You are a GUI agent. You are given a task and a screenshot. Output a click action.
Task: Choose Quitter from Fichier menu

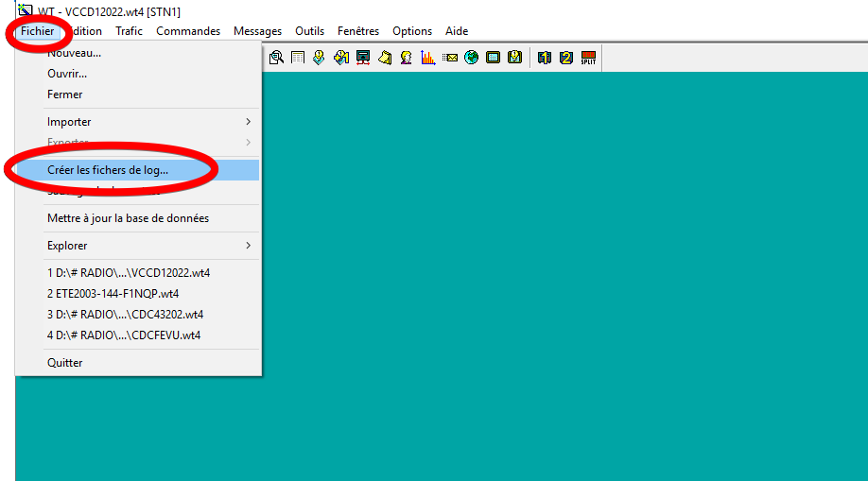tap(138, 363)
